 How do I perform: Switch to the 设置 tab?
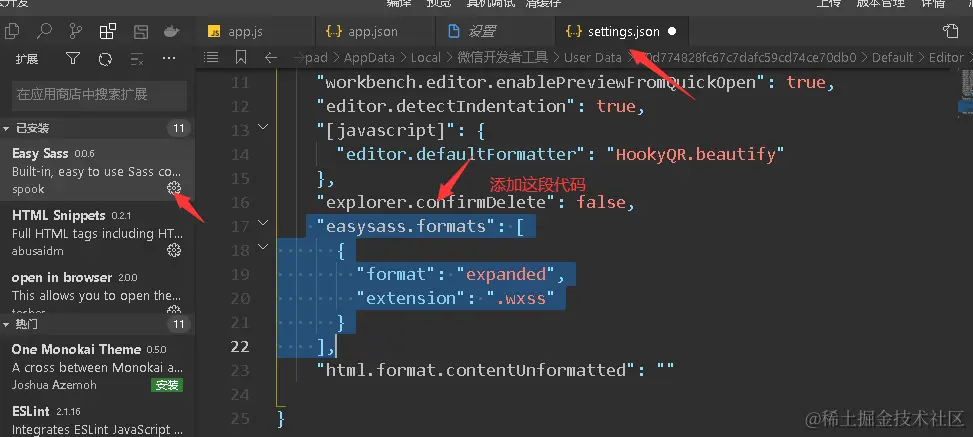pyautogui.click(x=495, y=31)
